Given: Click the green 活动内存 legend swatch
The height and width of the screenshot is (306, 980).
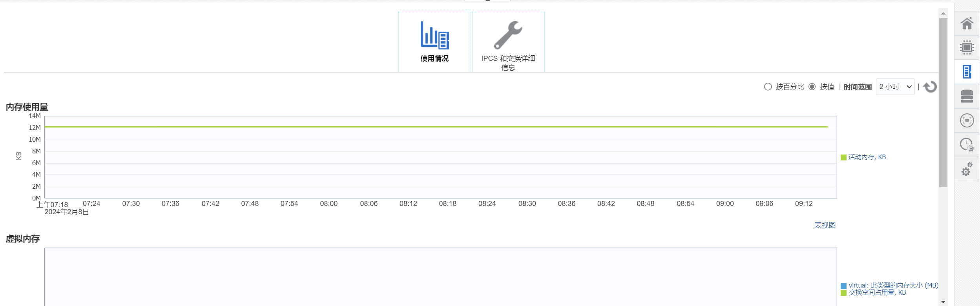Looking at the screenshot, I should tap(843, 157).
